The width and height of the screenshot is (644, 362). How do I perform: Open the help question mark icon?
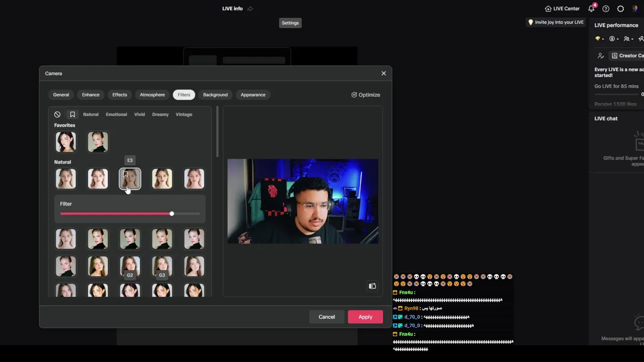[606, 9]
